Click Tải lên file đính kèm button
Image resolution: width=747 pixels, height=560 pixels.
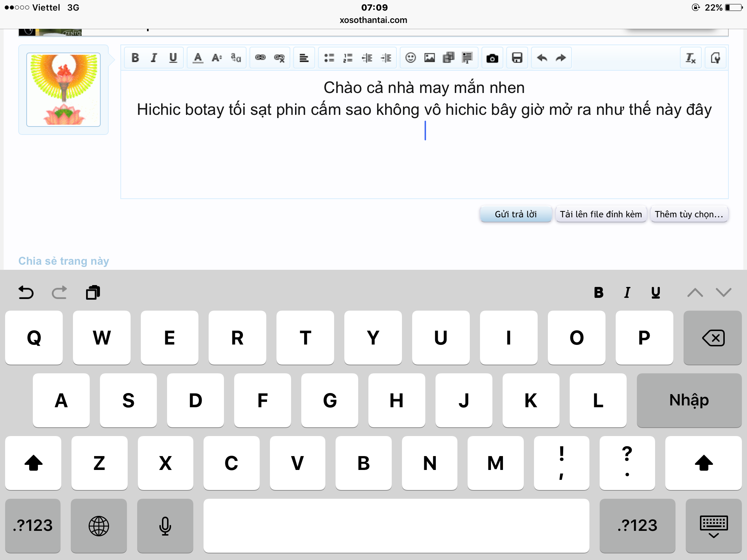[x=601, y=214]
